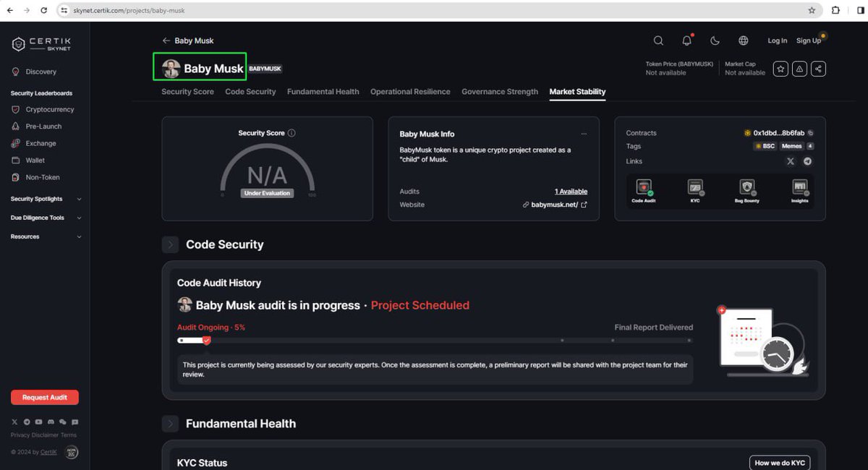Click the browser address bar
868x470 pixels.
(x=438, y=11)
